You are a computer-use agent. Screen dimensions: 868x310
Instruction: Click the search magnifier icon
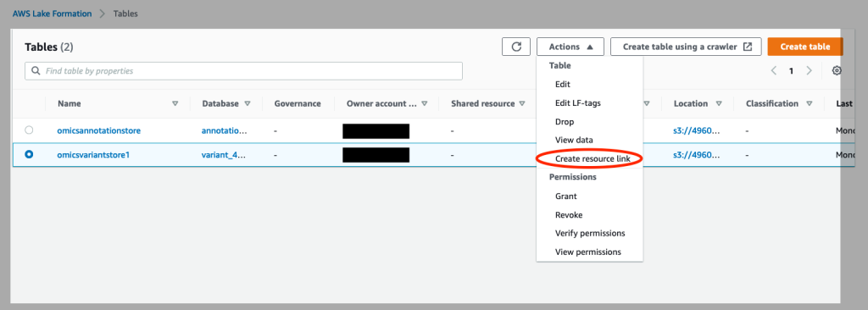36,71
